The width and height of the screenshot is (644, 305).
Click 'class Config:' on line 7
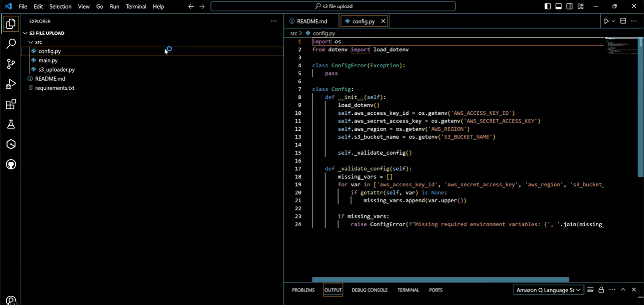tap(333, 89)
